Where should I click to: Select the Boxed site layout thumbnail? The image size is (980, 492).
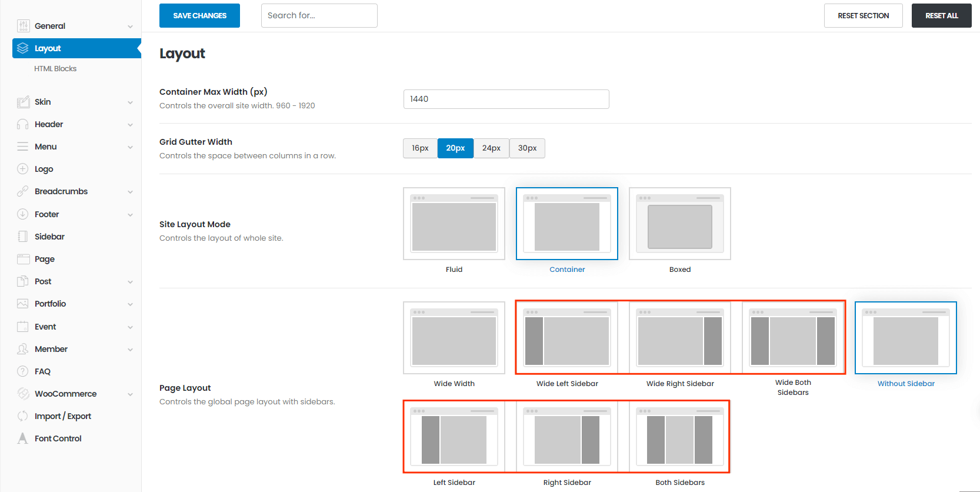tap(679, 224)
